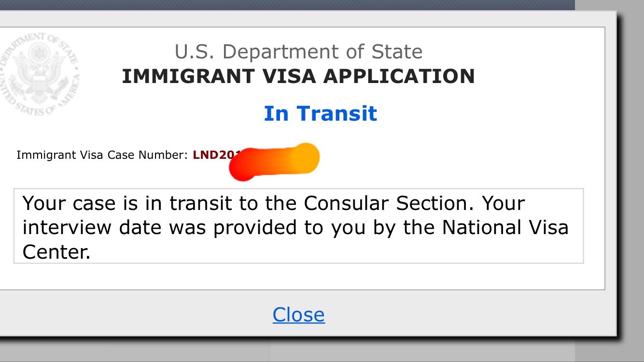The width and height of the screenshot is (644, 362).
Task: Click the light gray dialog border at top
Action: click(309, 19)
